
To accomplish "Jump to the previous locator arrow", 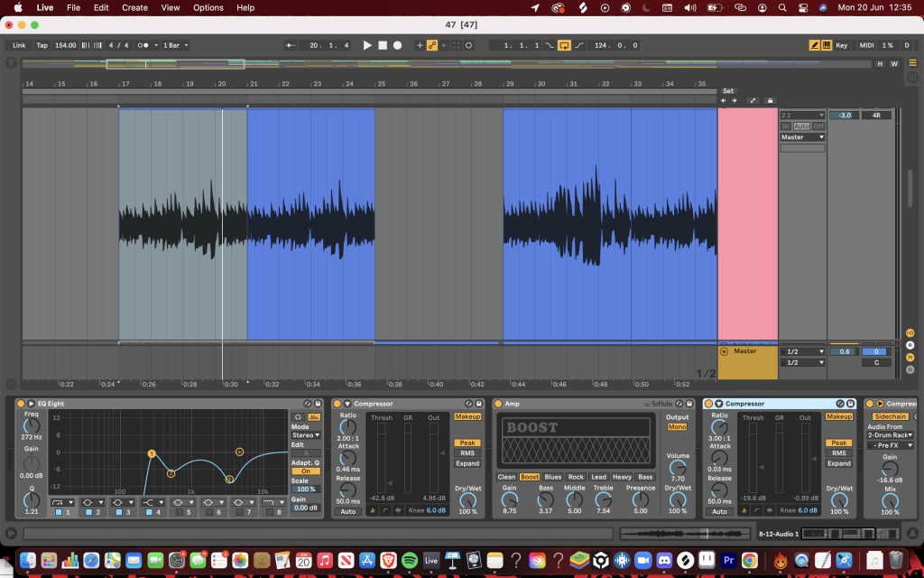I will [x=724, y=101].
